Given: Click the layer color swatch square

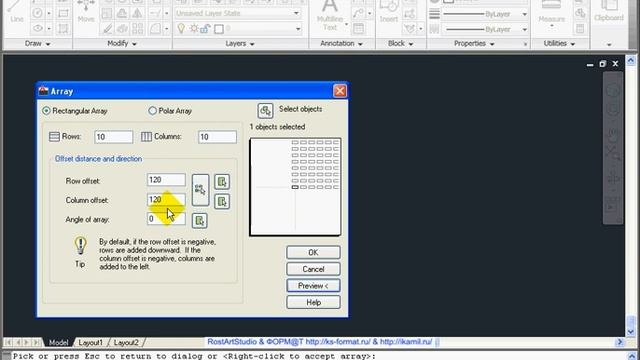Looking at the screenshot, I should coord(219,29).
